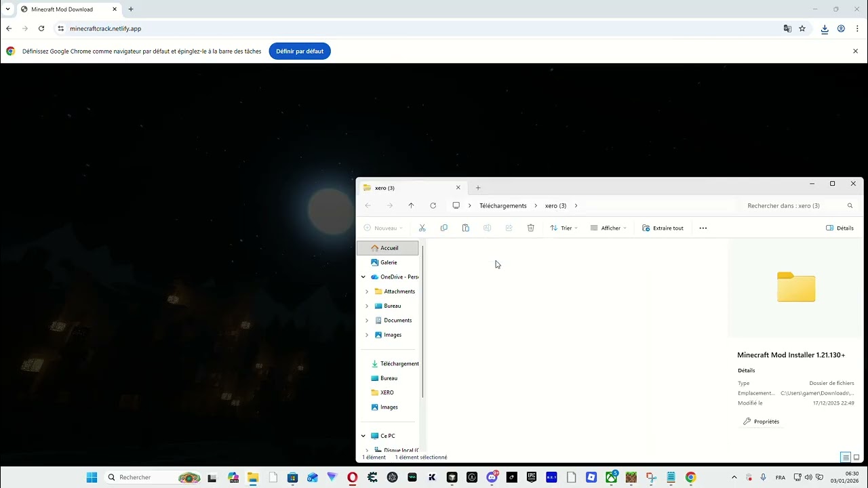Click the navigation pane scrollbar
Screen dimensions: 868x488
(422, 322)
